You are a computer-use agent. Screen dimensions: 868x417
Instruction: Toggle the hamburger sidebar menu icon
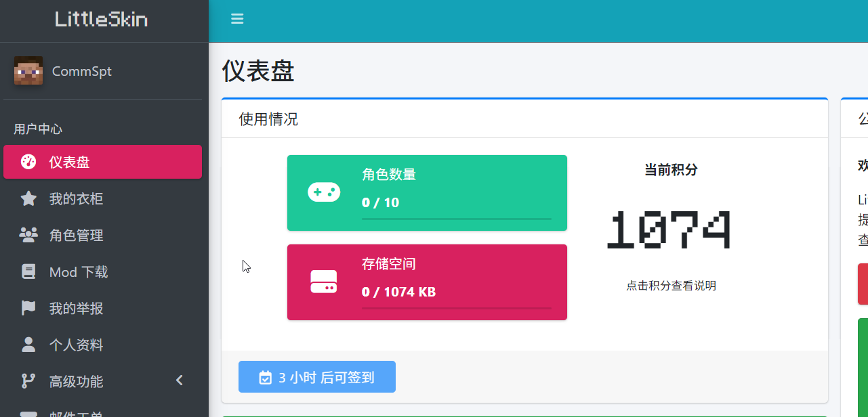point(237,19)
